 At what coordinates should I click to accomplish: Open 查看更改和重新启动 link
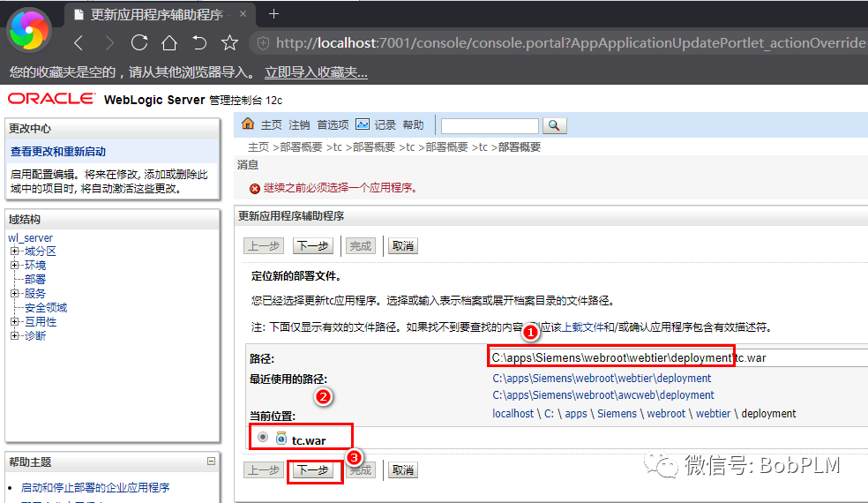pyautogui.click(x=58, y=151)
